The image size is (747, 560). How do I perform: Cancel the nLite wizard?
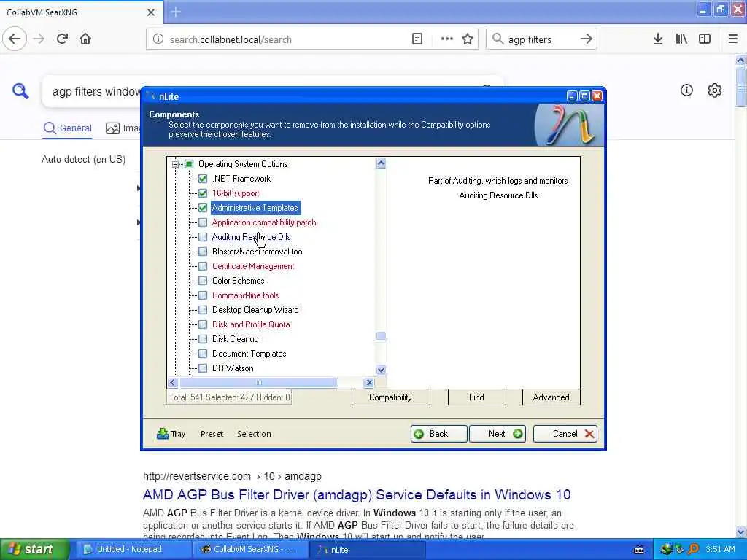pyautogui.click(x=565, y=434)
